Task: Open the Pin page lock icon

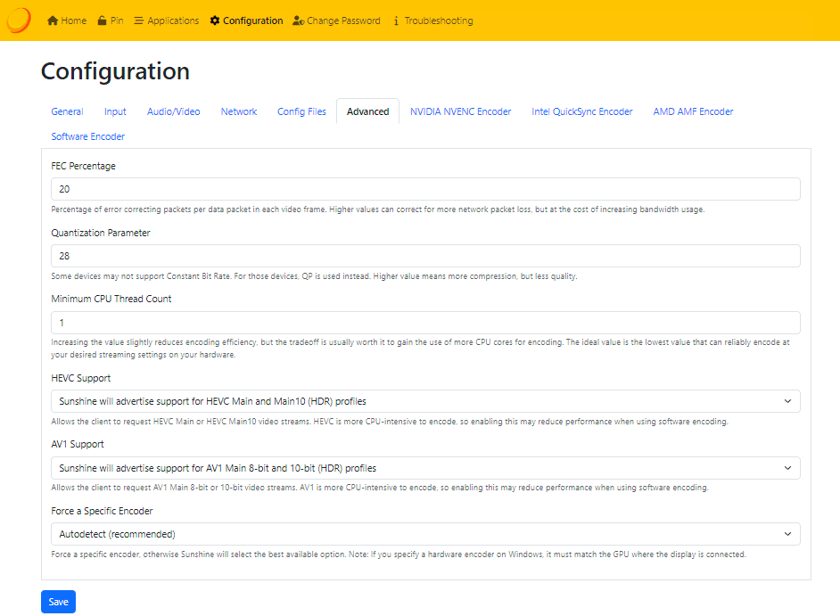Action: click(x=103, y=21)
